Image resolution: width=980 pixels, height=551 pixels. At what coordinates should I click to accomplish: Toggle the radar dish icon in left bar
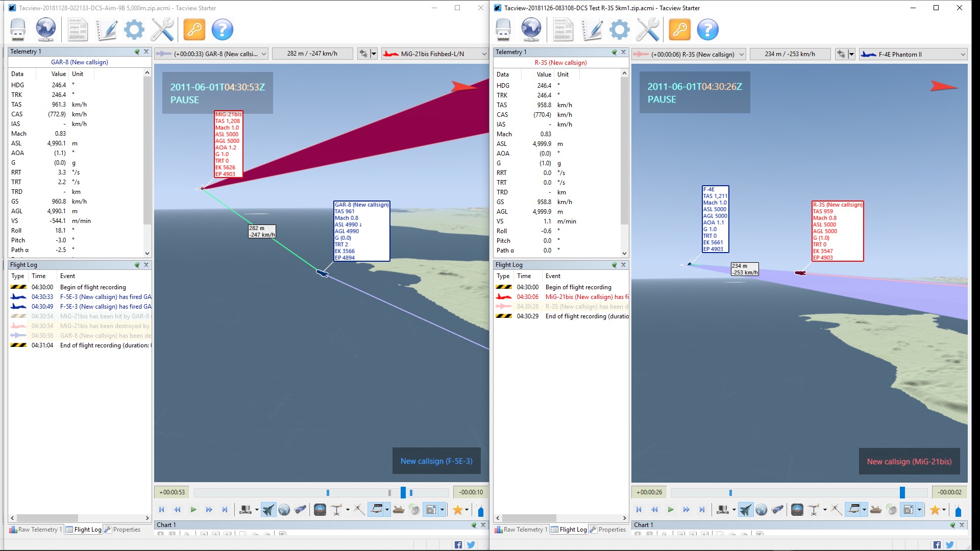(x=414, y=509)
